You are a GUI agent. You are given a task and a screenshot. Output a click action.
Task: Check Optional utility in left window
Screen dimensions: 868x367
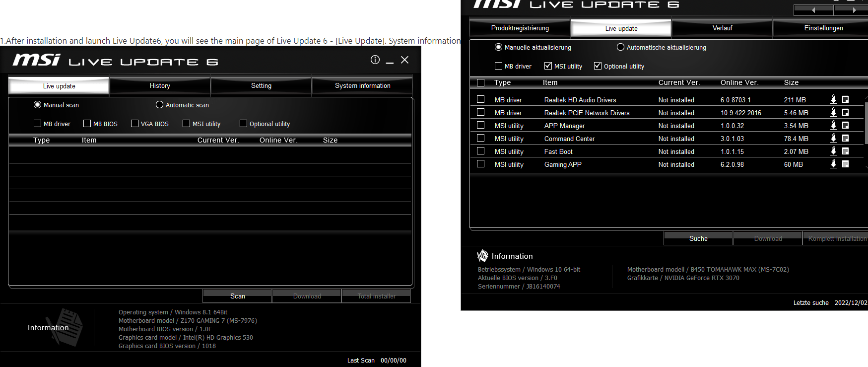(x=243, y=123)
